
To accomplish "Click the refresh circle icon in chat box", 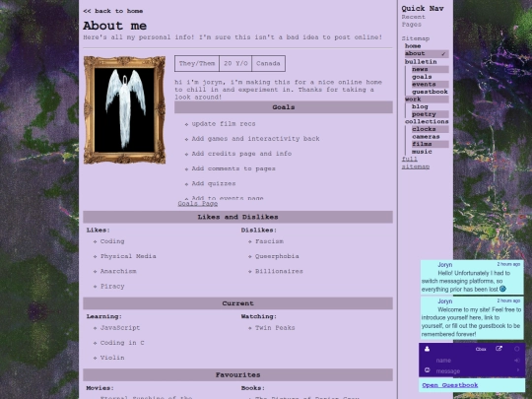I will point(517,349).
